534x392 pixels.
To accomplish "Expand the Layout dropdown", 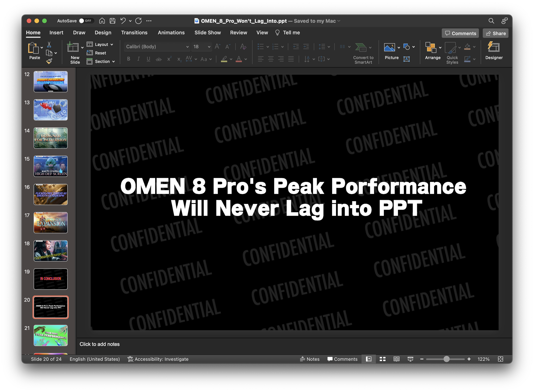I will 100,44.
